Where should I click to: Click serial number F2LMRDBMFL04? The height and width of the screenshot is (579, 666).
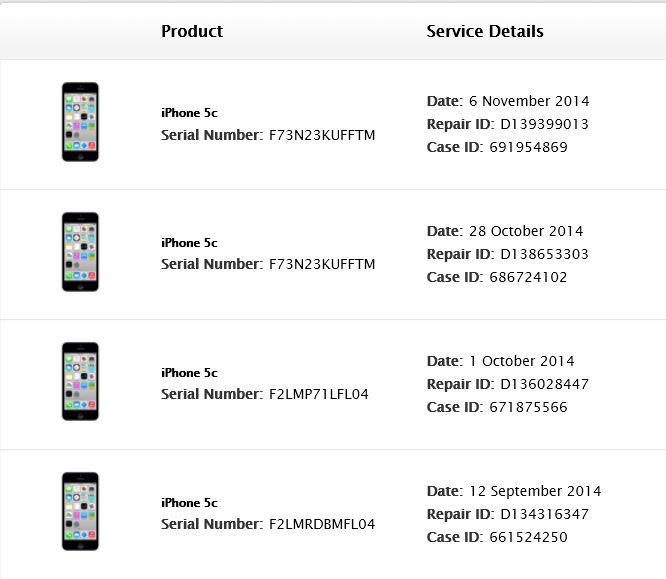pyautogui.click(x=322, y=524)
